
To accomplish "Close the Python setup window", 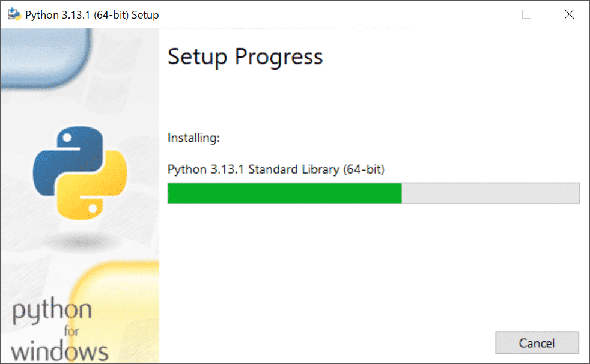I will point(569,13).
